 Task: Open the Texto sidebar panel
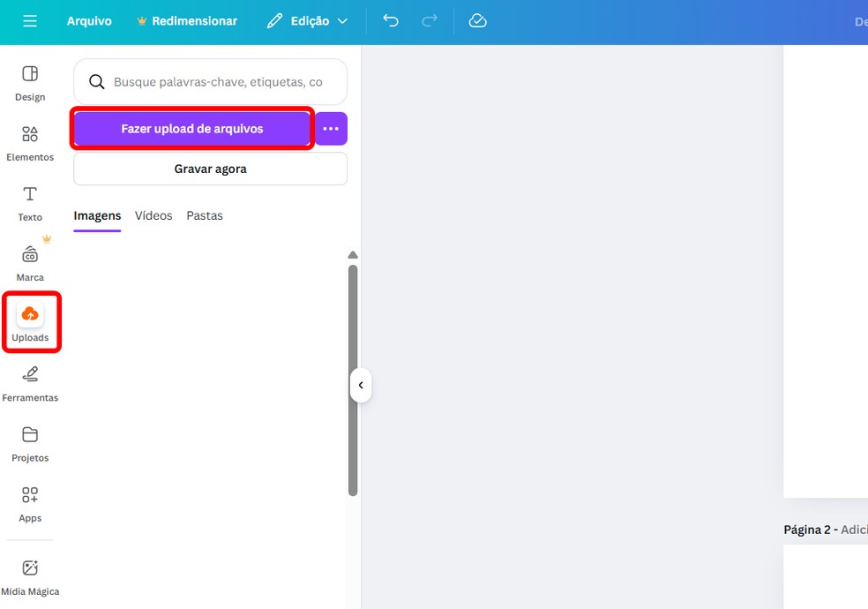click(30, 204)
